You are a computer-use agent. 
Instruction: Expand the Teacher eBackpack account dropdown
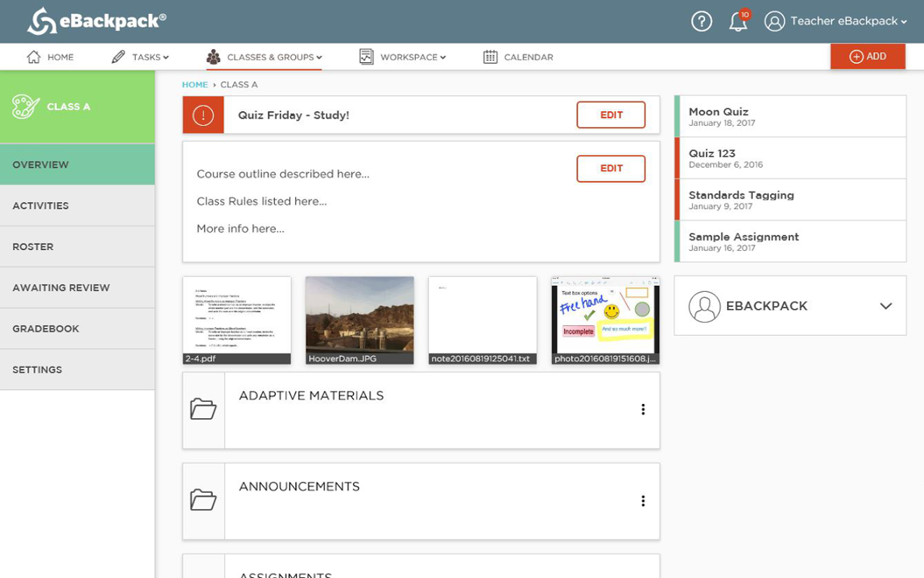836,22
